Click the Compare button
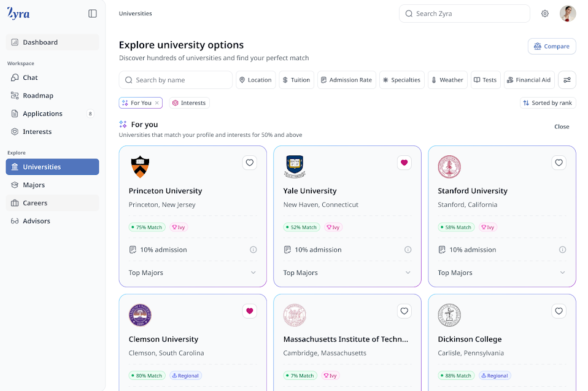 tap(552, 47)
